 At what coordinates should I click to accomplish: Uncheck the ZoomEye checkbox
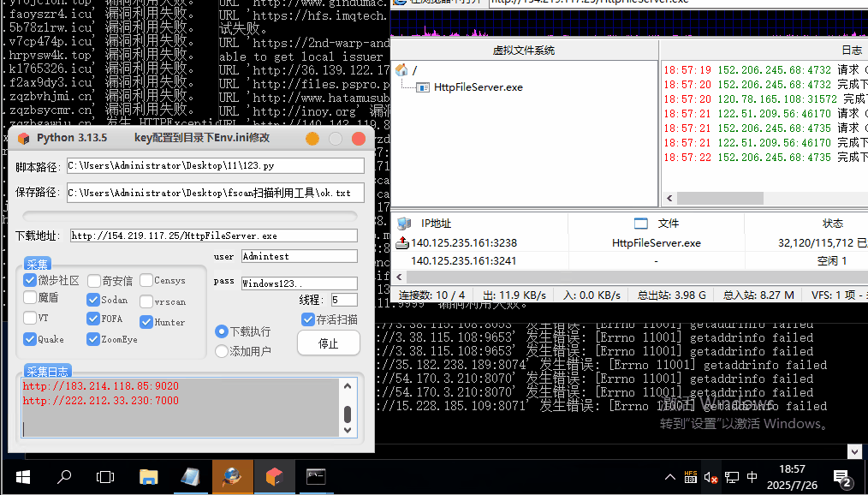click(x=93, y=339)
